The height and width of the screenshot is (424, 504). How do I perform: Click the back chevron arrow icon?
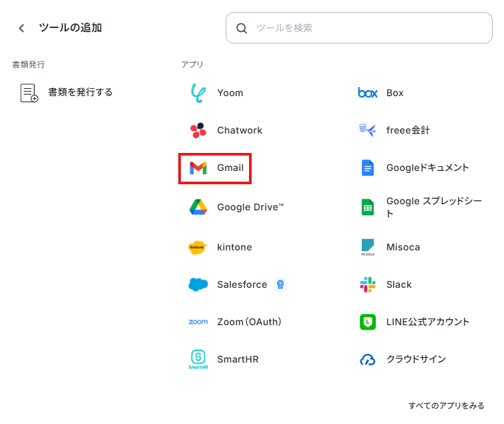point(21,28)
